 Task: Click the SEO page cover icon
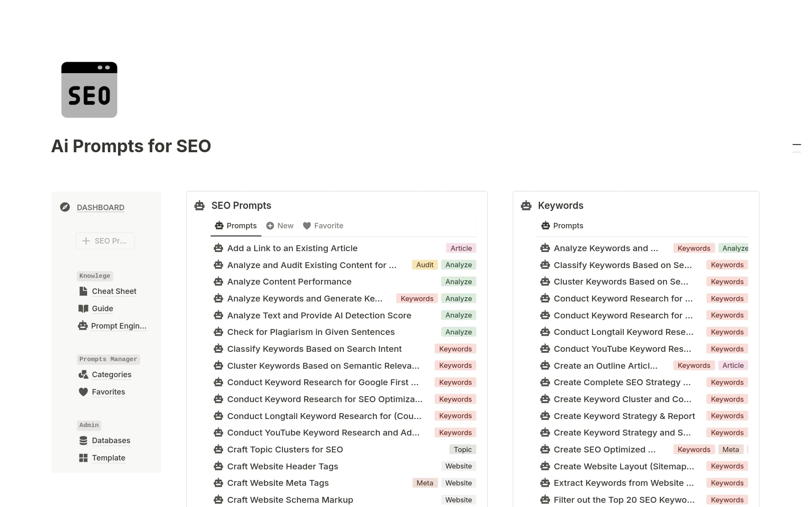89,90
